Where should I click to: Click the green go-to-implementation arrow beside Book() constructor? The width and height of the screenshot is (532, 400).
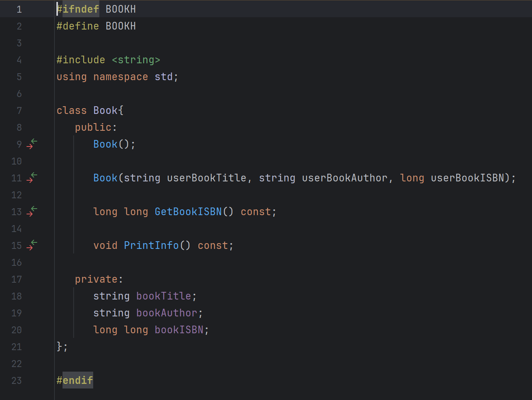tap(34, 140)
